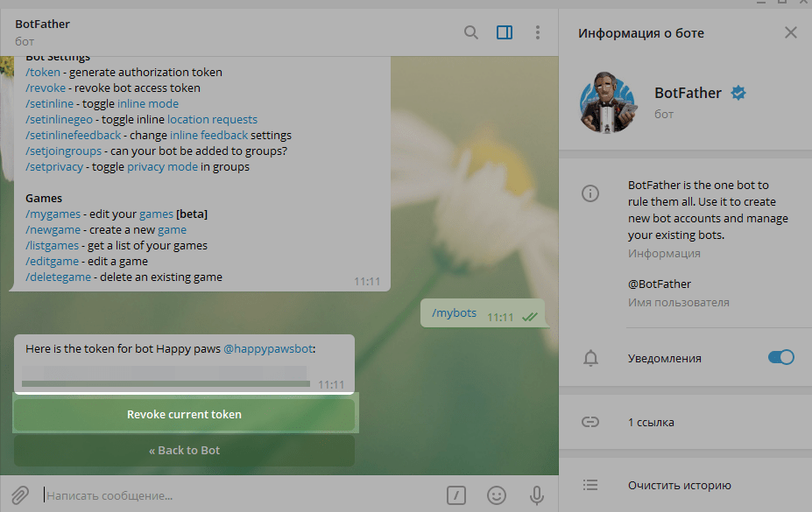Select Очистить историю to clear history
The image size is (812, 512).
[679, 485]
